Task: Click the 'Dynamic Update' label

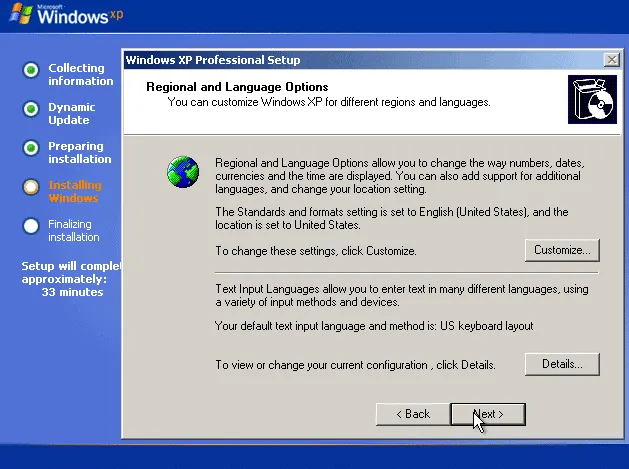Action: (72, 114)
